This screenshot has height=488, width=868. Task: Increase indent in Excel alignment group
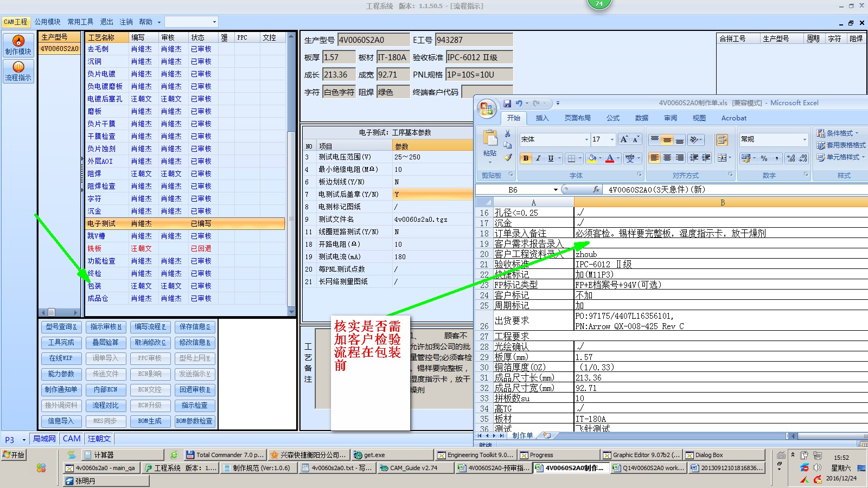pyautogui.click(x=706, y=158)
